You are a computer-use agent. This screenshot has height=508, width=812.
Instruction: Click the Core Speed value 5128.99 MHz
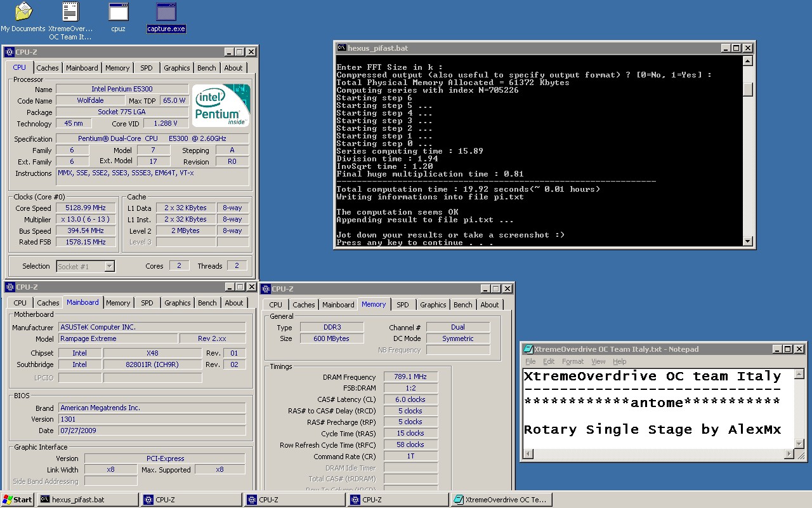click(86, 208)
